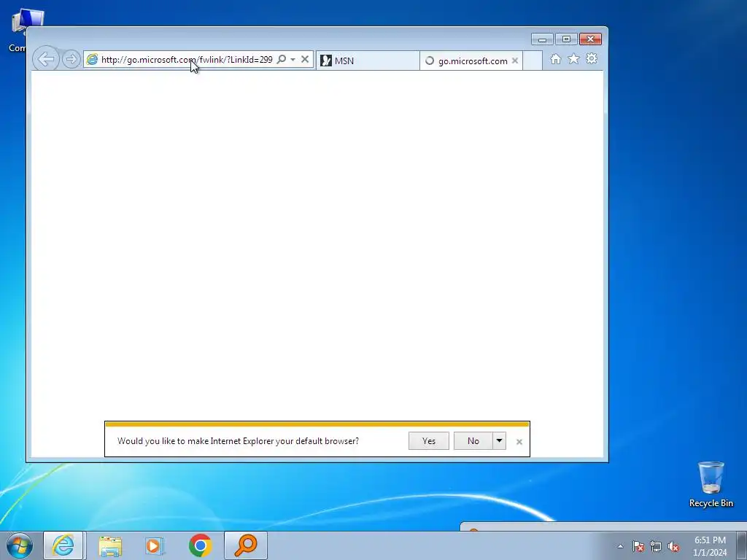747x560 pixels.
Task: Dismiss the default browser notification bar
Action: tap(519, 442)
